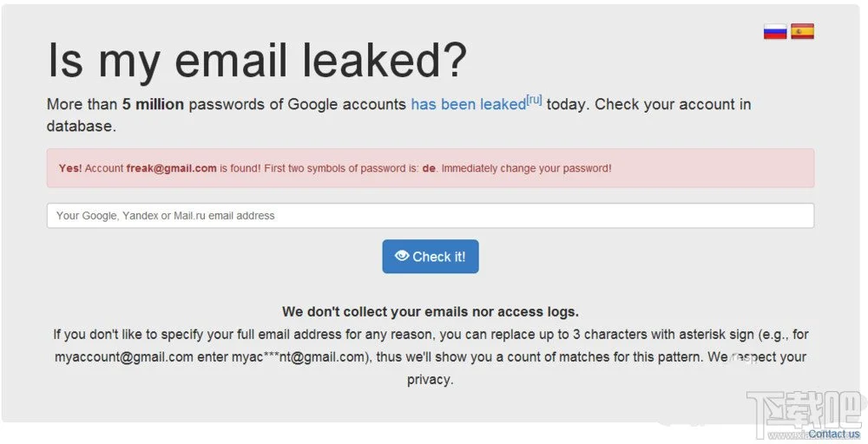Click the bold 'de' password symbols
868x444 pixels.
point(429,168)
